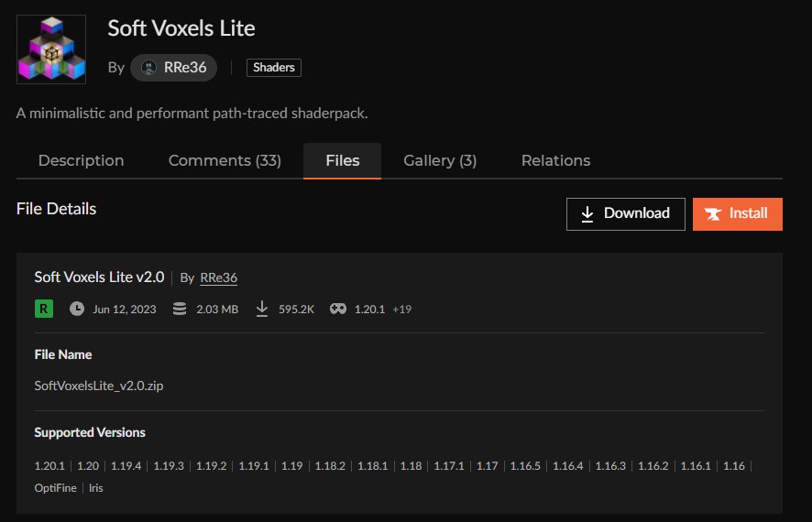
Task: Select the Shaders category tag
Action: 274,67
